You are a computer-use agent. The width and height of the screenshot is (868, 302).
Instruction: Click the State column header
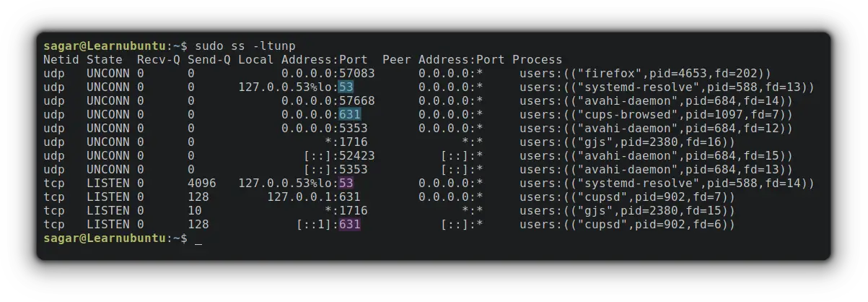coord(105,59)
